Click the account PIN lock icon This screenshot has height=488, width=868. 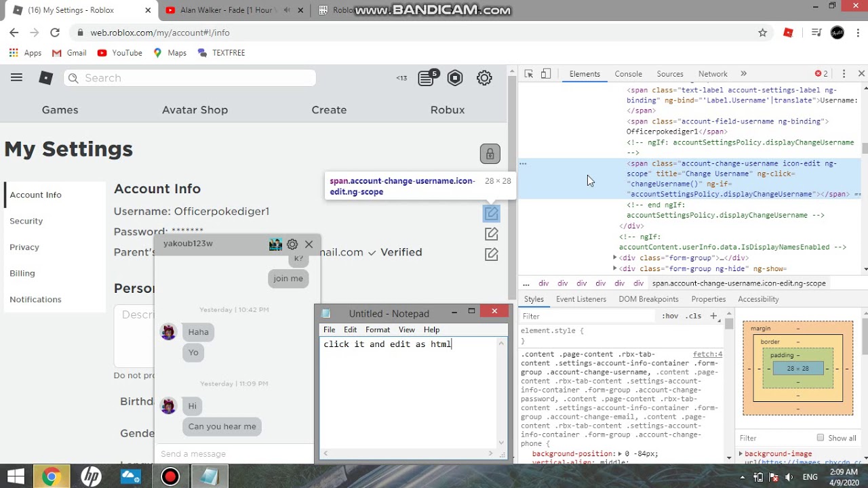tap(490, 153)
